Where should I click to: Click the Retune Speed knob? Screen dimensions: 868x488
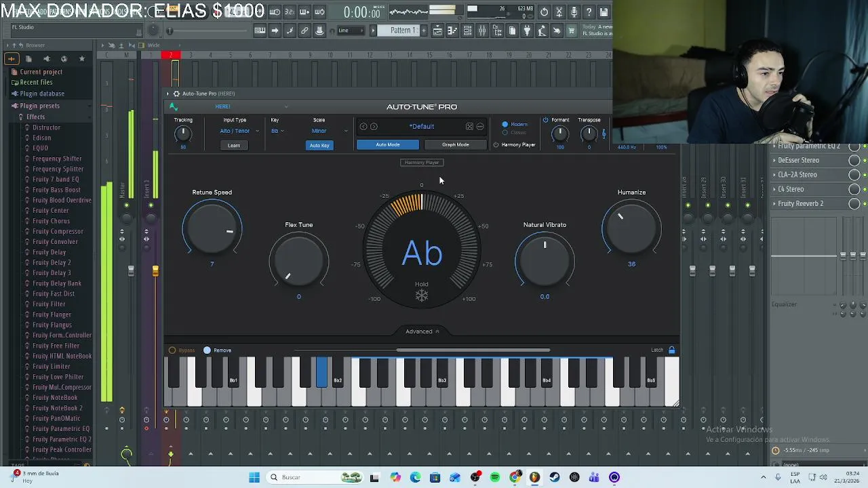(212, 230)
